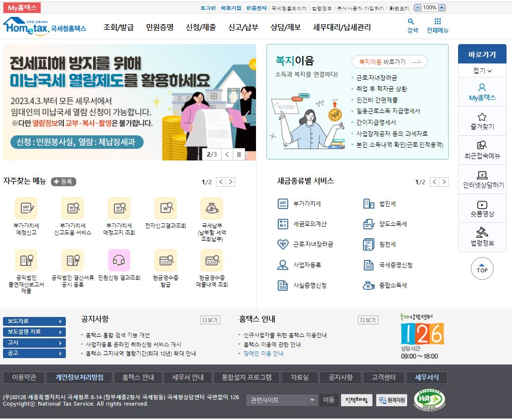The width and height of the screenshot is (512, 420).
Task: Click the 근로·자녀장려금 heart icon
Action: pos(282,244)
